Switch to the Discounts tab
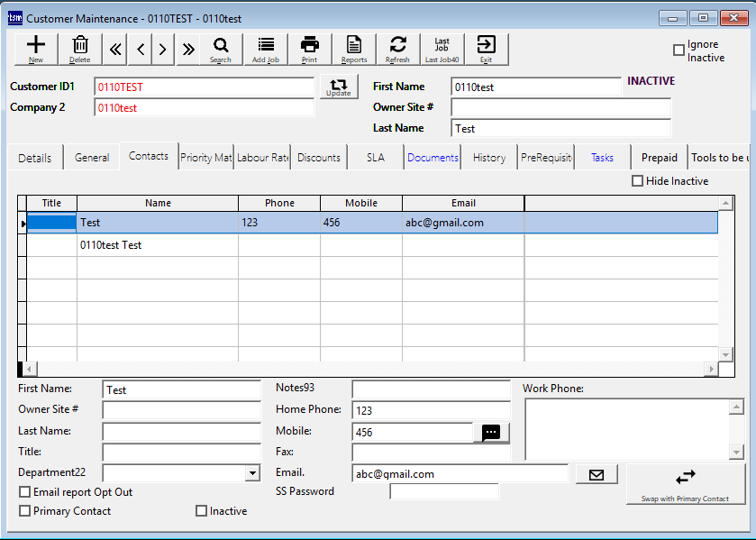 click(319, 158)
